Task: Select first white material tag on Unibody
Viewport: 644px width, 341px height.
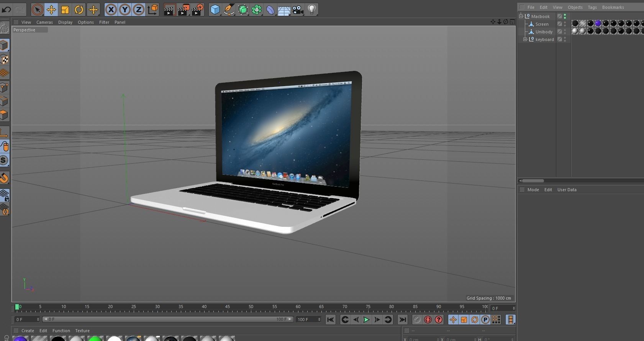Action: point(575,31)
